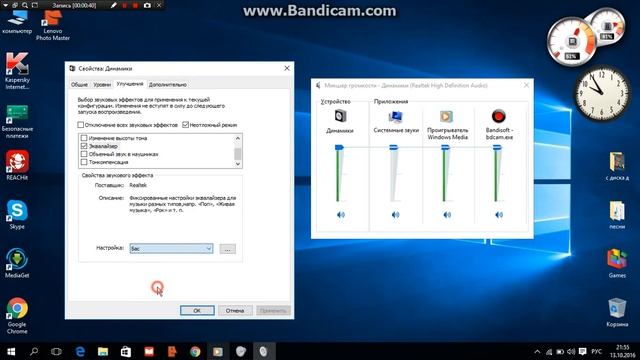Click the Bandisoft bdcam.exe icon in mixer

click(498, 116)
